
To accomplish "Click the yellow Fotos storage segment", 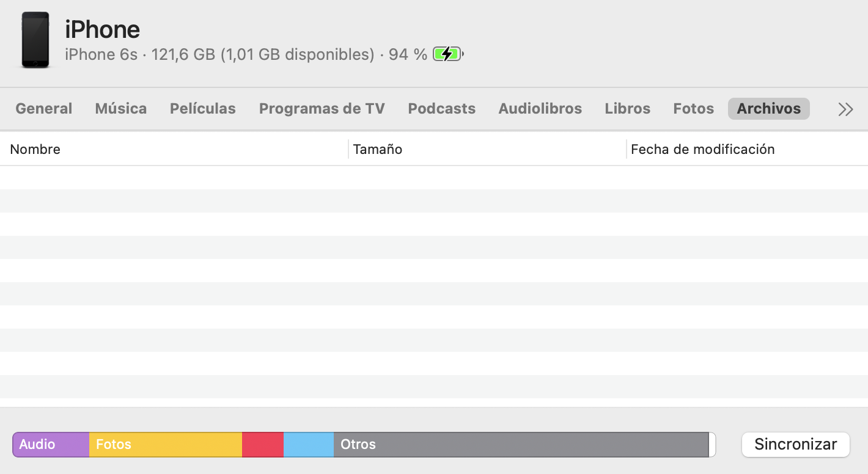I will (166, 445).
